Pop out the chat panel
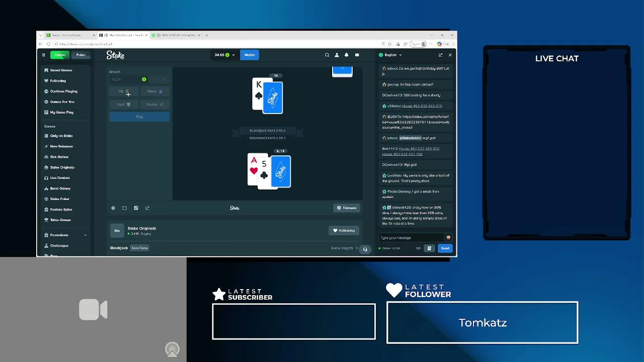The width and height of the screenshot is (644, 362). [440, 55]
